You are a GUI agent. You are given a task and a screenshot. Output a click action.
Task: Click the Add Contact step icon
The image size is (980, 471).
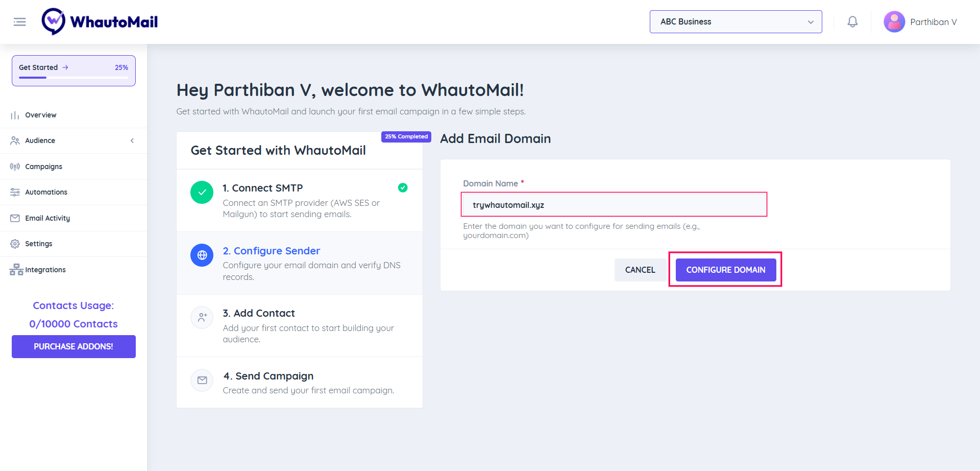coord(202,317)
